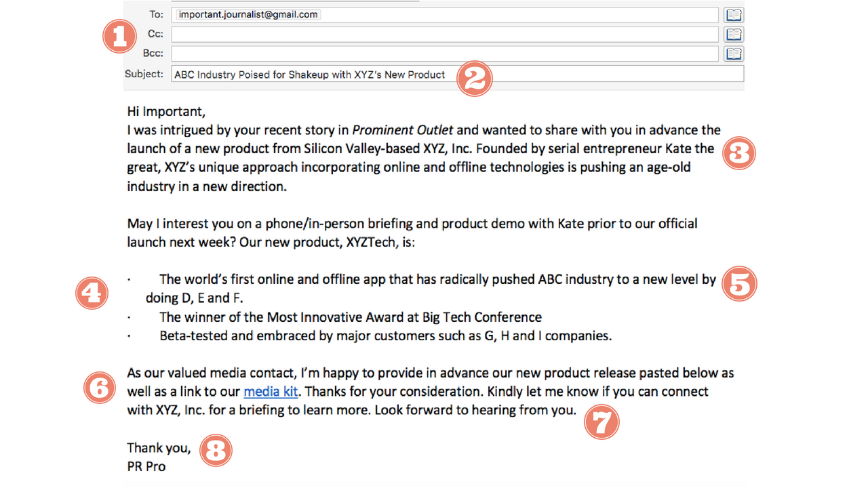Open address book icon beside To field
The image size is (868, 488).
734,15
